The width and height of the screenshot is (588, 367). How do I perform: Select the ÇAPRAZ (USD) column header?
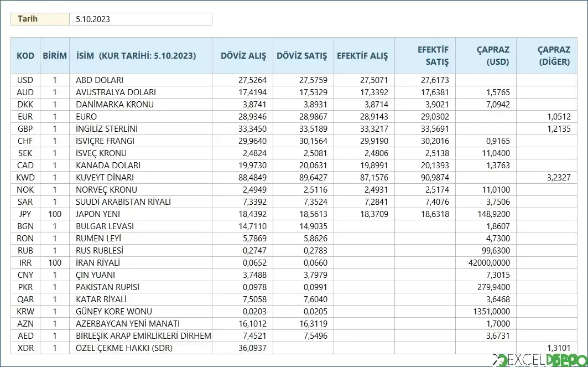(x=486, y=55)
